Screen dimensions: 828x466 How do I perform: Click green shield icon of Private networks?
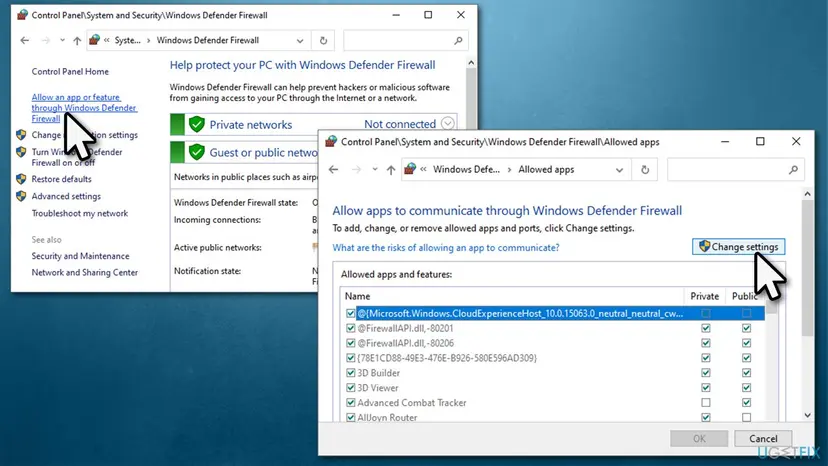point(196,124)
